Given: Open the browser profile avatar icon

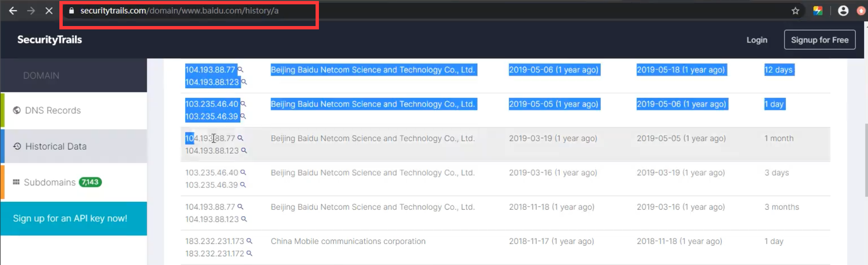Looking at the screenshot, I should tap(843, 11).
